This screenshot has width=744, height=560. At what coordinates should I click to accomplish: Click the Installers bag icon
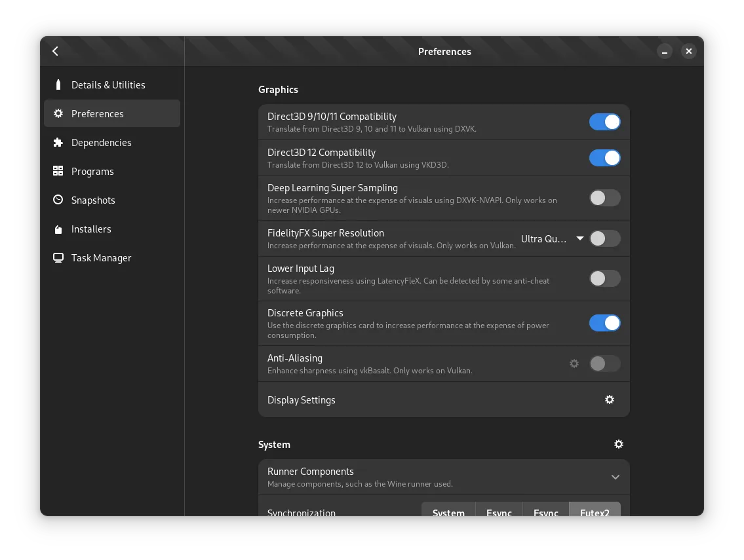pyautogui.click(x=58, y=229)
